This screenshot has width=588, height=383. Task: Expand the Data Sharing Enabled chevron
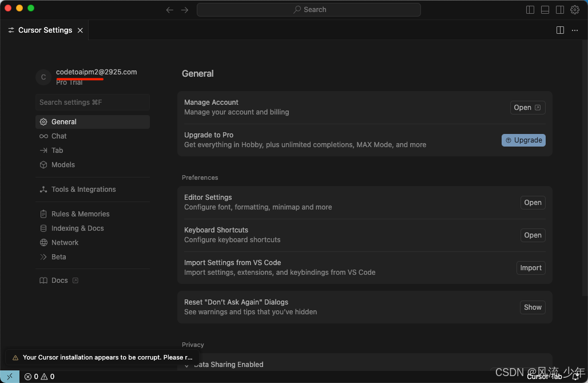pyautogui.click(x=186, y=365)
